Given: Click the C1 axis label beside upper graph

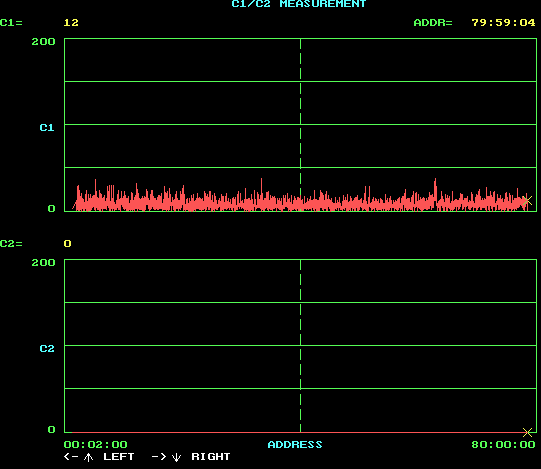Looking at the screenshot, I should pyautogui.click(x=47, y=128).
